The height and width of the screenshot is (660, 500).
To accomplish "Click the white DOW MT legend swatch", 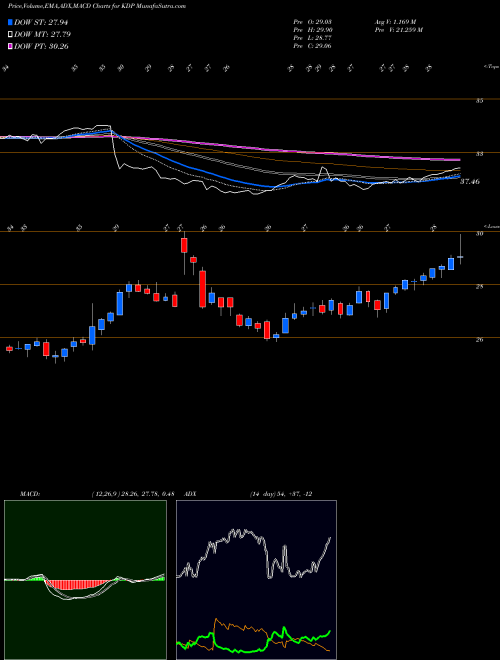I will 10,34.
